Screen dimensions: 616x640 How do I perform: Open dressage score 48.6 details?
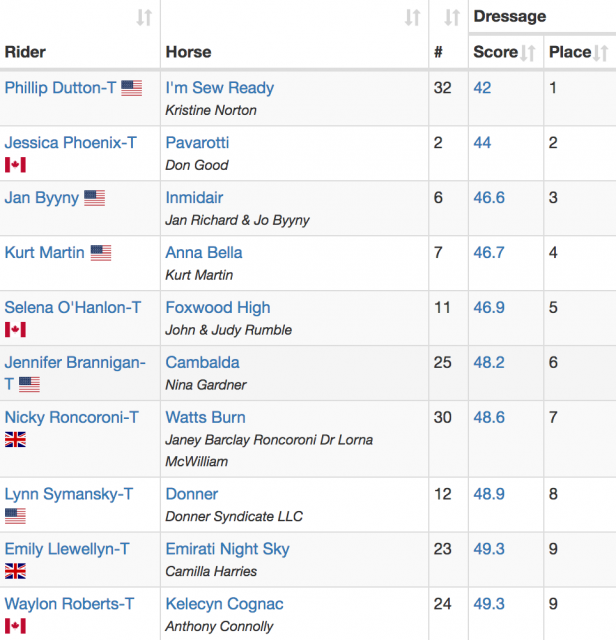[x=489, y=418]
